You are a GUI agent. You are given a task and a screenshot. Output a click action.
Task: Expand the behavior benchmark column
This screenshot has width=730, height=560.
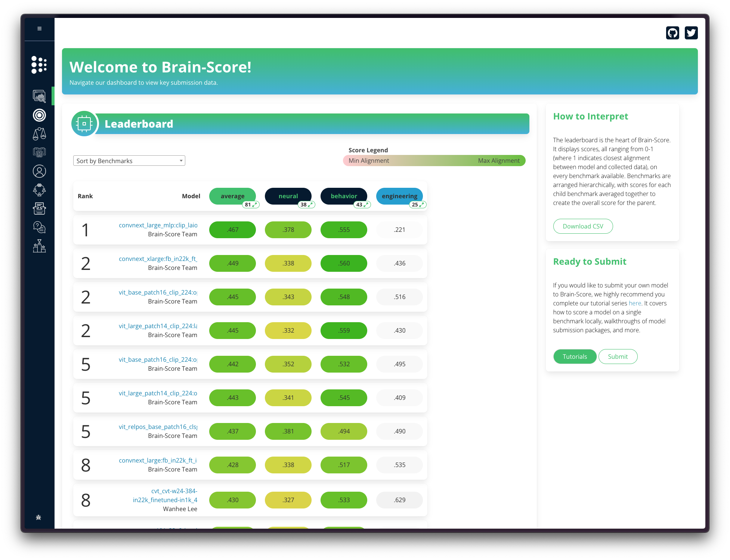tap(365, 205)
